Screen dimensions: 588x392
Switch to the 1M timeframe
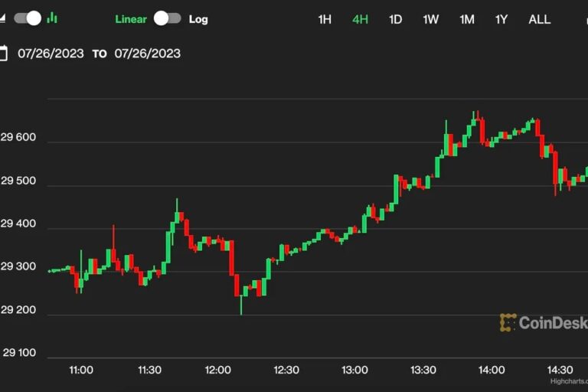tap(467, 19)
